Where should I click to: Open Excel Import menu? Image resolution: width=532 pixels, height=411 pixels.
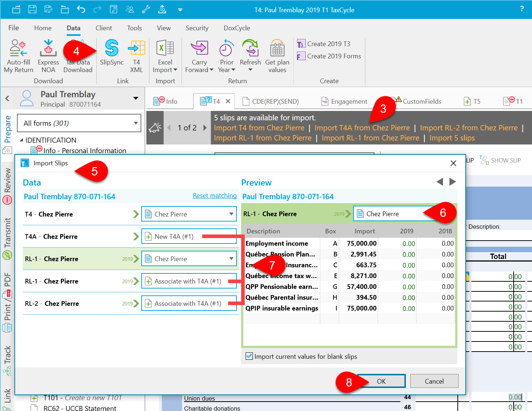tap(165, 56)
